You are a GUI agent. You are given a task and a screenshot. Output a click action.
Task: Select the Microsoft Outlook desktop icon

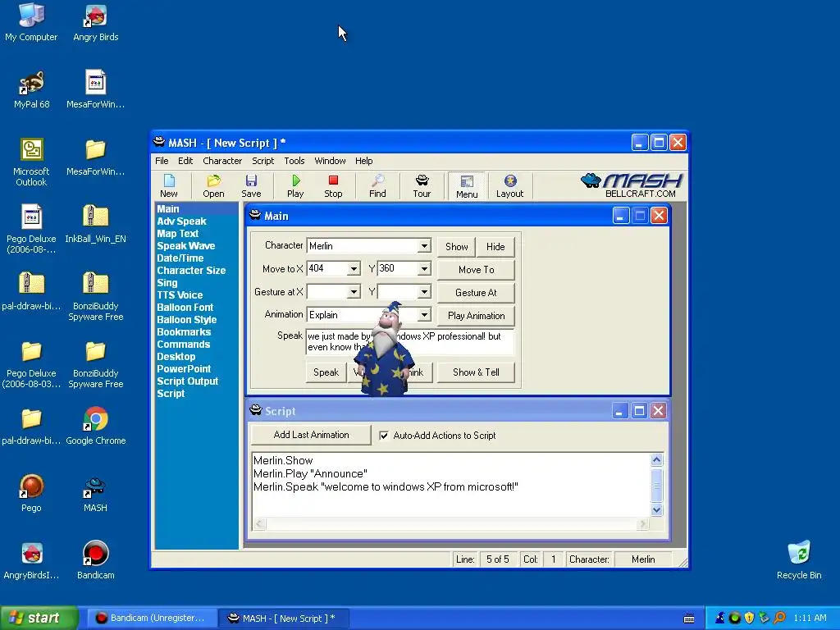[31, 162]
